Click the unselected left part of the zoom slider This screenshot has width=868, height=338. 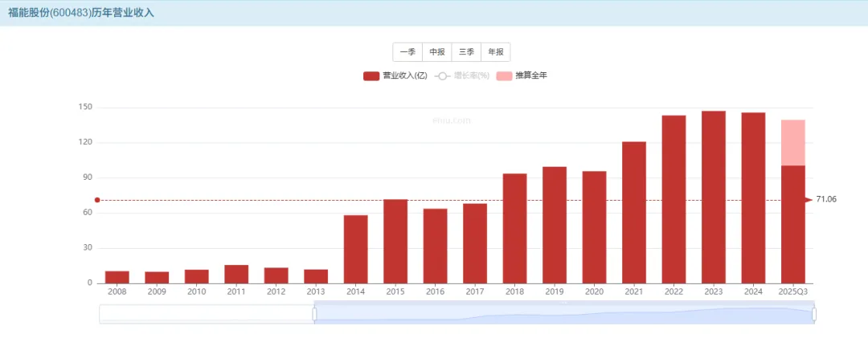206,314
